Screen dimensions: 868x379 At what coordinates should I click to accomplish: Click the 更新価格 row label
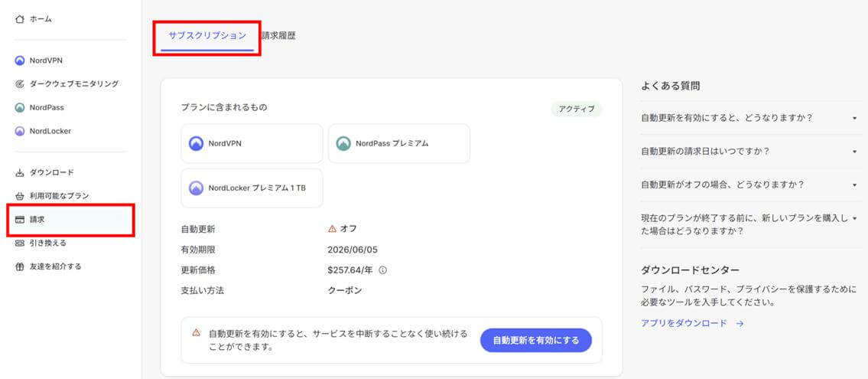pos(198,270)
